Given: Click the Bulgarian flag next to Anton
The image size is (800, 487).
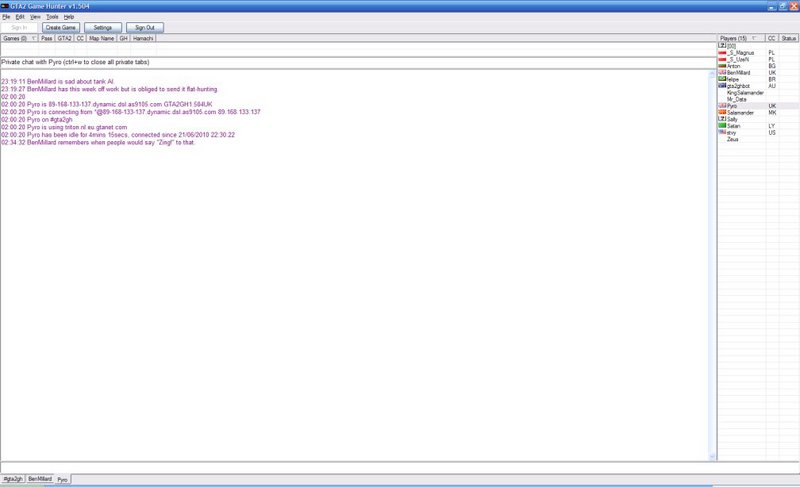Looking at the screenshot, I should [x=722, y=65].
